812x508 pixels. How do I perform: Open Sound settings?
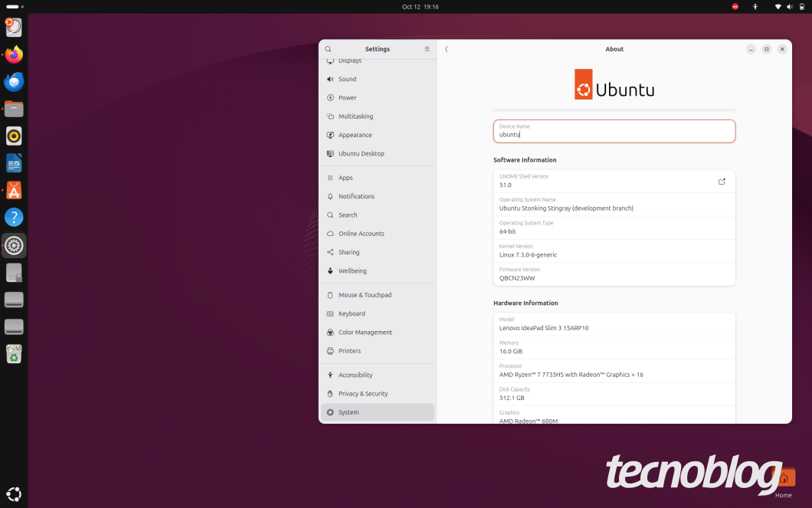point(378,79)
